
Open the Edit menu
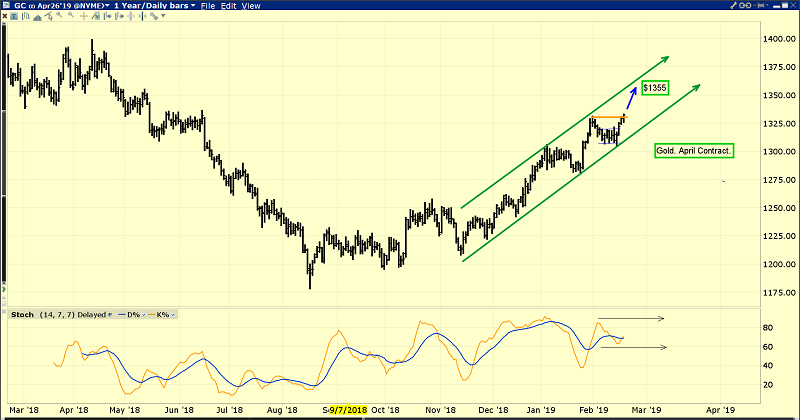coord(228,6)
